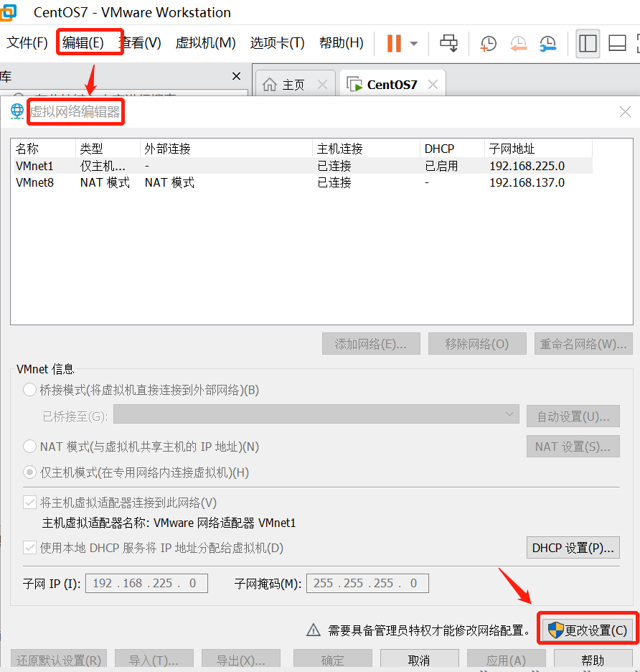Click the 重命名网络(W)... button
This screenshot has width=640, height=672.
(583, 344)
